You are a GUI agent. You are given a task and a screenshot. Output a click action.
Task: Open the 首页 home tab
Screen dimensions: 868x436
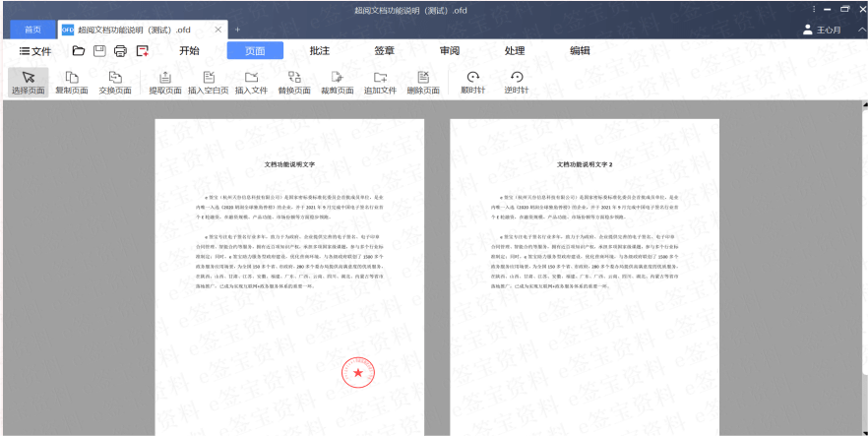[32, 30]
